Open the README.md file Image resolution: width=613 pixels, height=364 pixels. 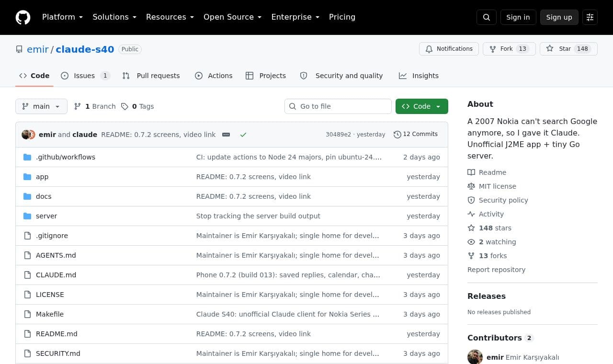pyautogui.click(x=57, y=334)
